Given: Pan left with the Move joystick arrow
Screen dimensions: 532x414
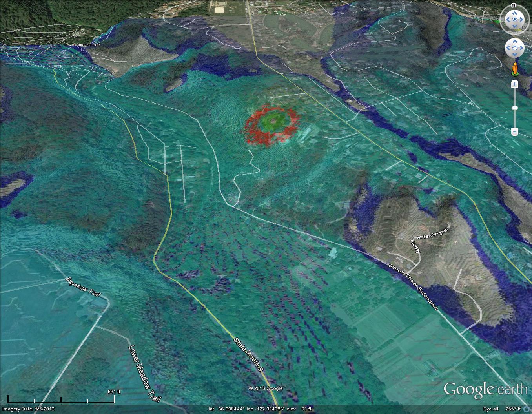Looking at the screenshot, I should pyautogui.click(x=508, y=48).
